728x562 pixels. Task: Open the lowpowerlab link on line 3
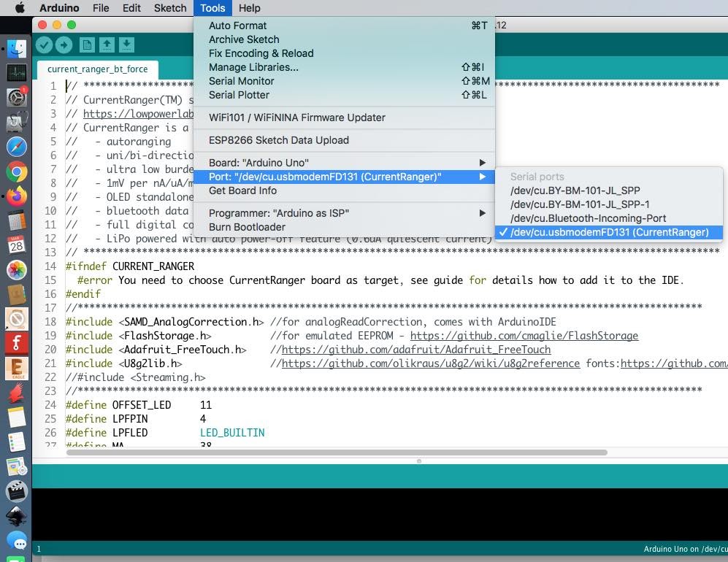pyautogui.click(x=138, y=114)
